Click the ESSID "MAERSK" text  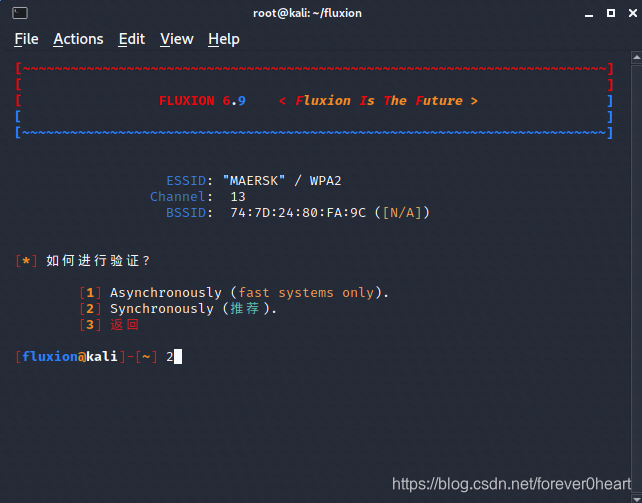(x=254, y=180)
